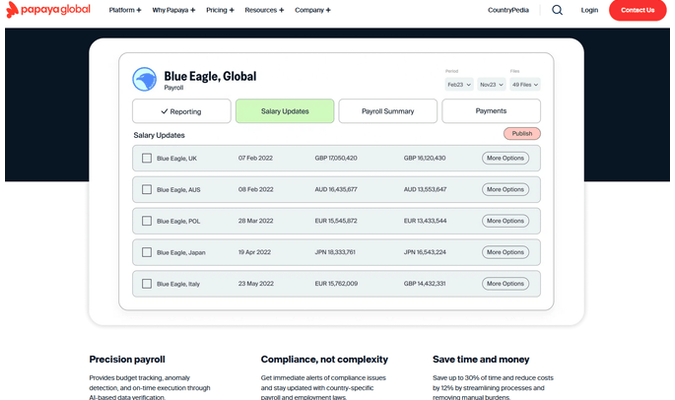Open the Feb23 period dropdown
Screen dimensions: 675x400
point(459,84)
